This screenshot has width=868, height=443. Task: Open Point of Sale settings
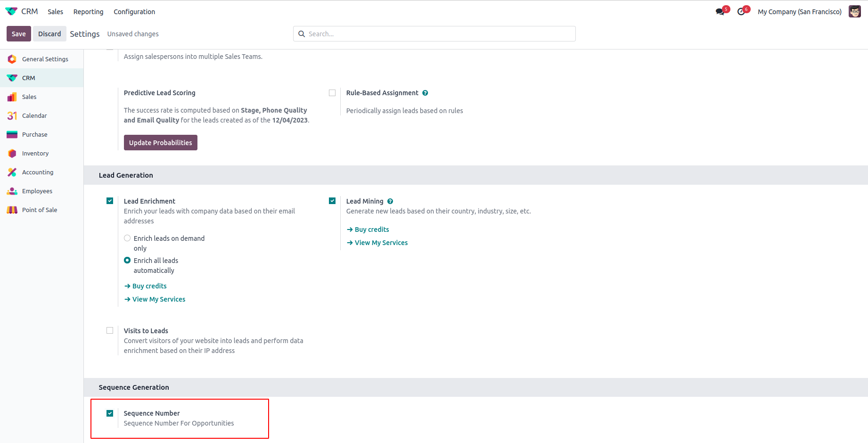[x=40, y=210]
